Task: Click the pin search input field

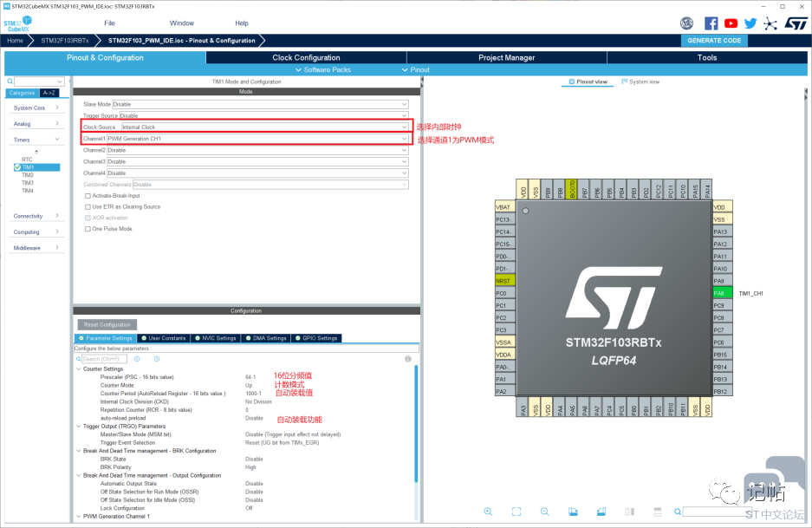Action: click(716, 512)
